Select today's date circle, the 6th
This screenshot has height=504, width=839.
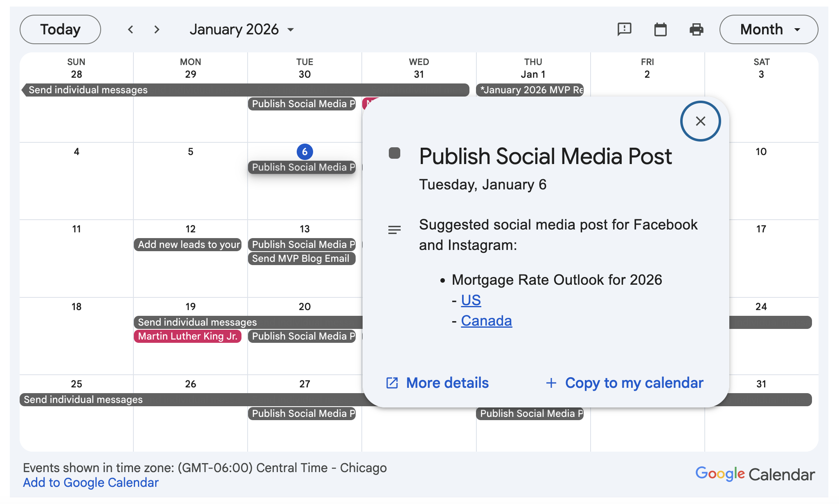coord(304,152)
